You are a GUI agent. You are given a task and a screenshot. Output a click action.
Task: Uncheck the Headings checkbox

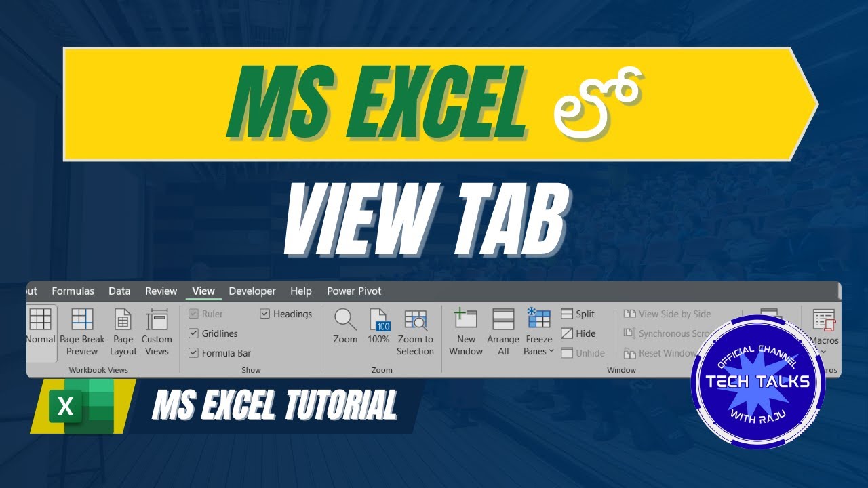[286, 314]
